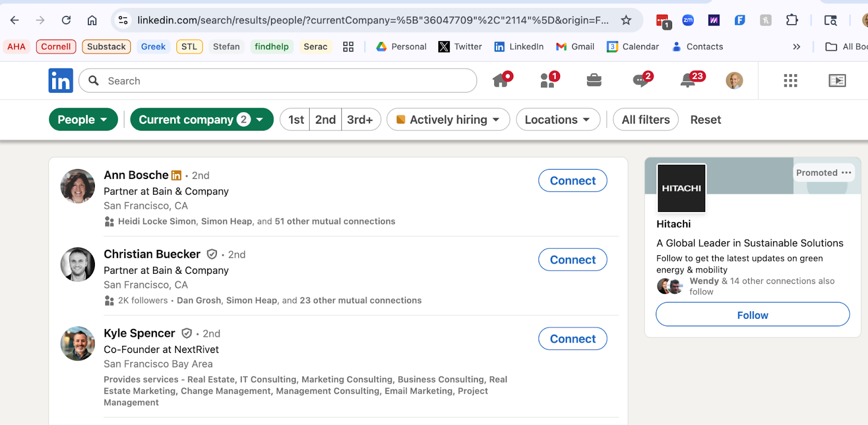The height and width of the screenshot is (425, 868).
Task: View Ann Bosche's 51 other mutual connections
Action: pos(335,221)
